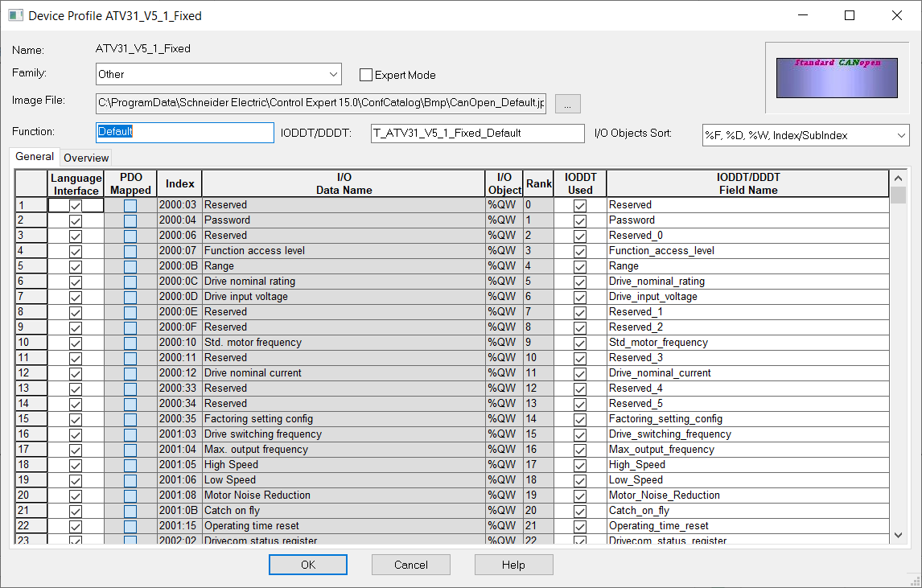Screen dimensions: 922x588
Task: Click the IODDT/DDDT name field
Action: pos(477,134)
